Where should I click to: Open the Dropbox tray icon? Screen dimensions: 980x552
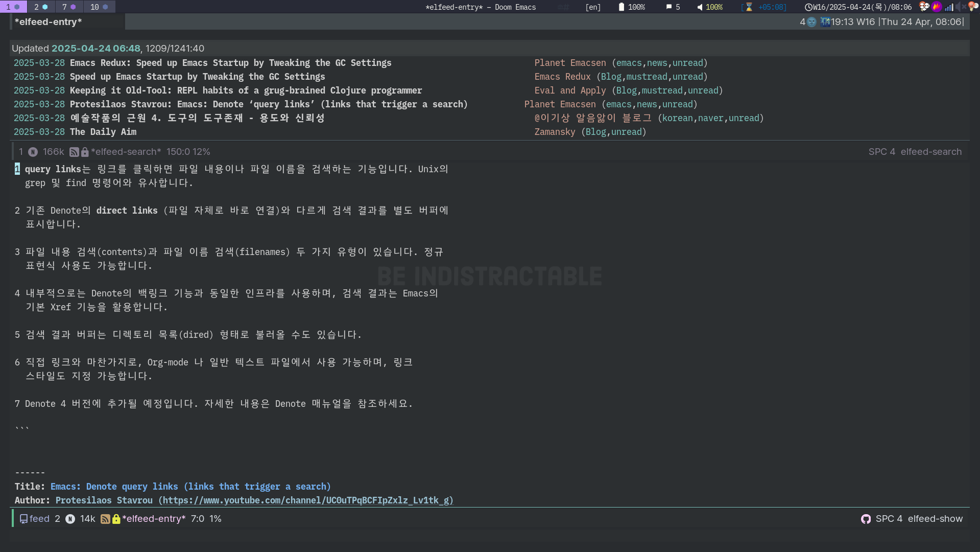(x=924, y=7)
